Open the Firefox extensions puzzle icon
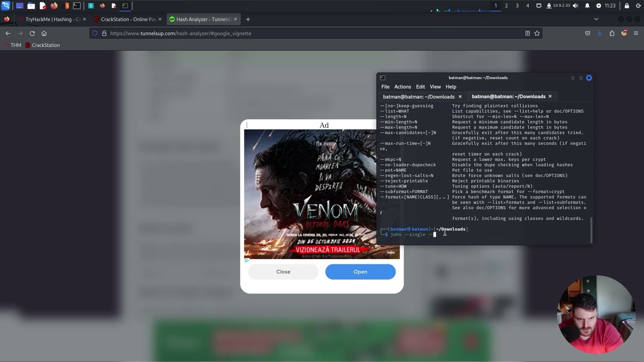 pos(612,33)
